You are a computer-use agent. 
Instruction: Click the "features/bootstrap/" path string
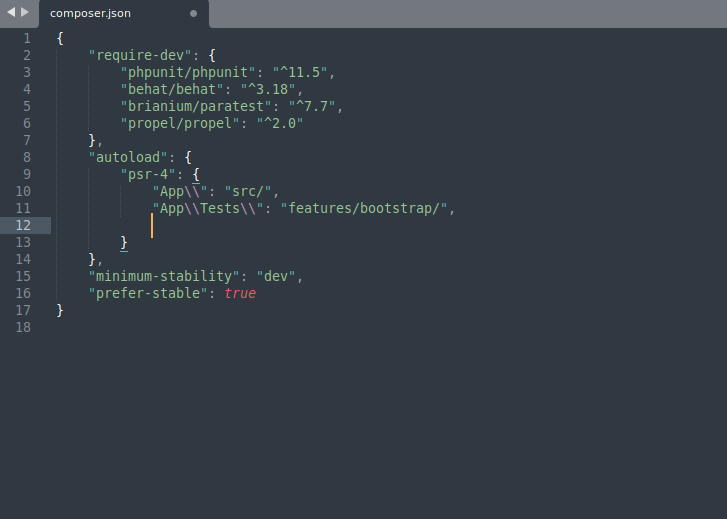click(x=367, y=208)
